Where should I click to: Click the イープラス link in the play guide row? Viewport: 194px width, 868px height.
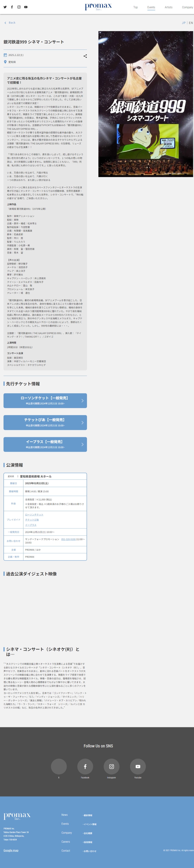31,525
